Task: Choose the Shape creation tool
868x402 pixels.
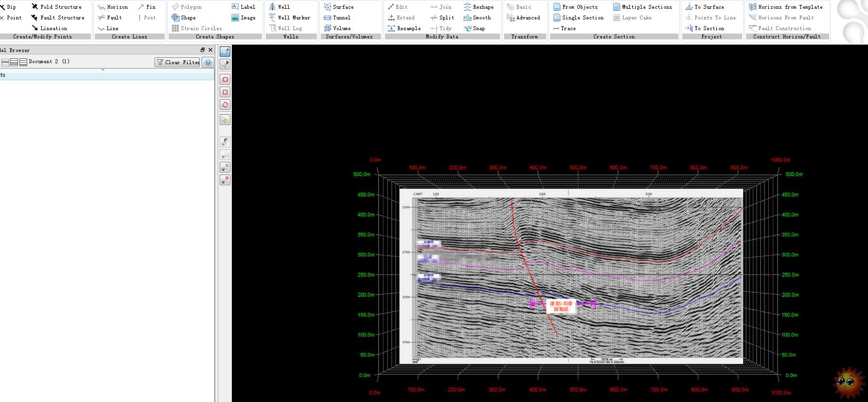Action: 183,17
